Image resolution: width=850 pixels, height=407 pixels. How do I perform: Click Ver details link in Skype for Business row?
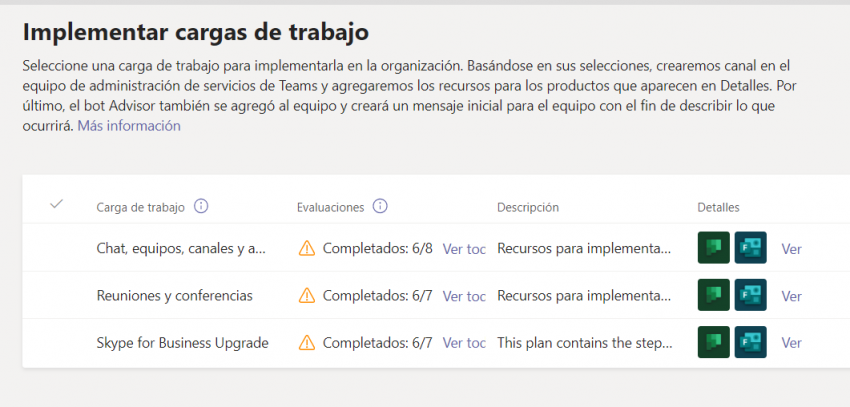791,343
